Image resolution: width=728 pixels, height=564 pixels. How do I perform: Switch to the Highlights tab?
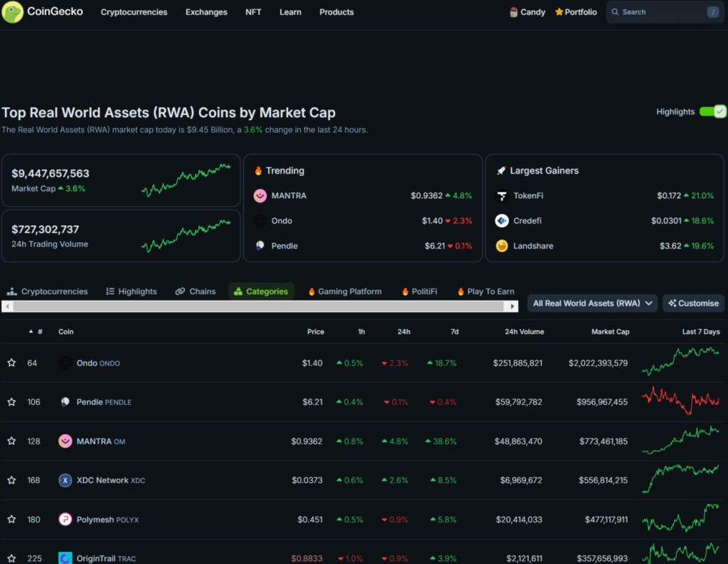132,291
